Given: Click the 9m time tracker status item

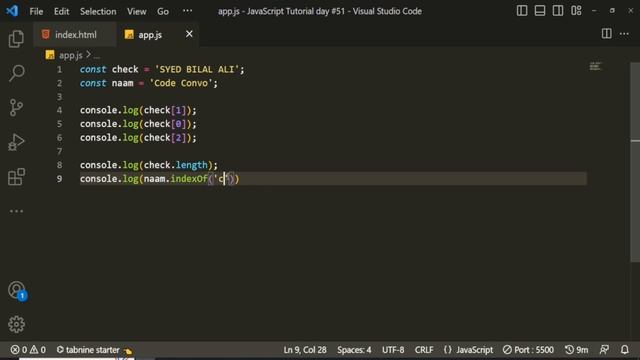Looking at the screenshot, I should click(576, 350).
